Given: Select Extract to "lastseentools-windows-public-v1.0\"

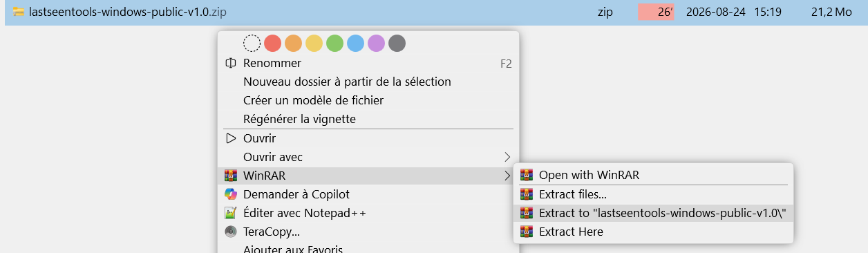Looking at the screenshot, I should pos(654,213).
